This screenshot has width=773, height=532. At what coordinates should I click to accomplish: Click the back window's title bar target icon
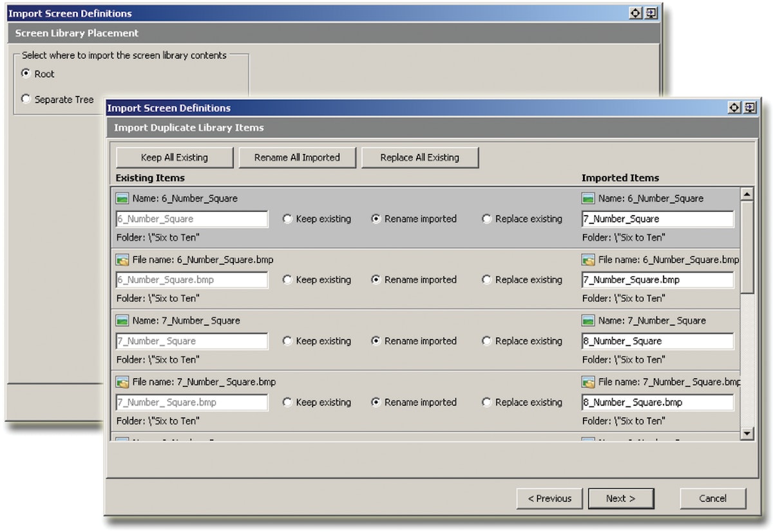pyautogui.click(x=636, y=14)
